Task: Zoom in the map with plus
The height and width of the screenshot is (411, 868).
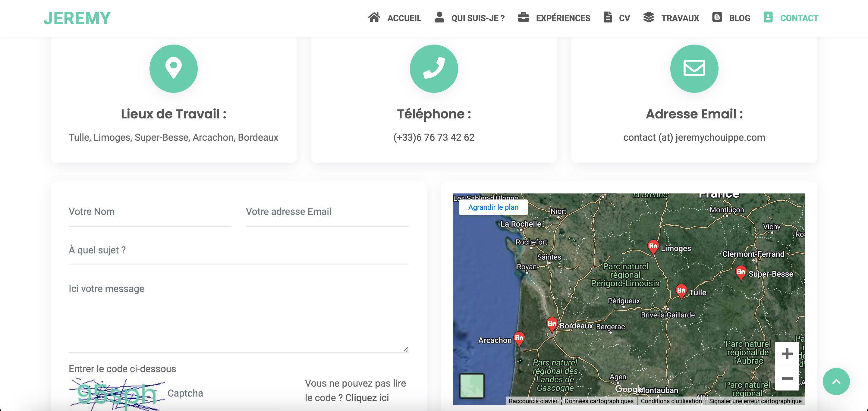Action: click(787, 354)
